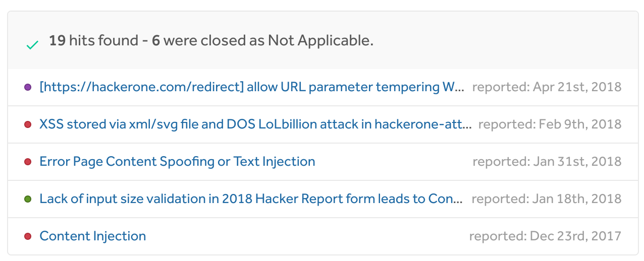
Task: Open the Content Injection report
Action: pos(93,236)
